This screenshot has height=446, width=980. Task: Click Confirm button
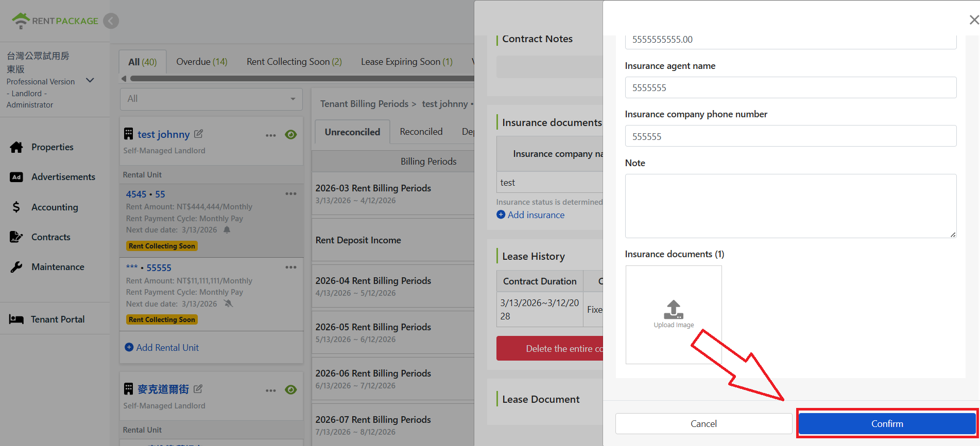coord(887,424)
